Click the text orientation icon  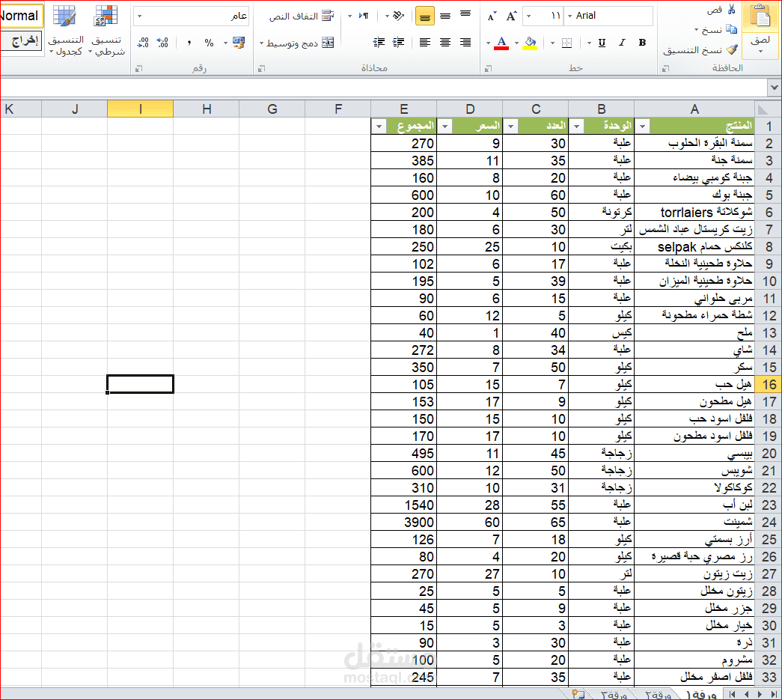coord(397,16)
